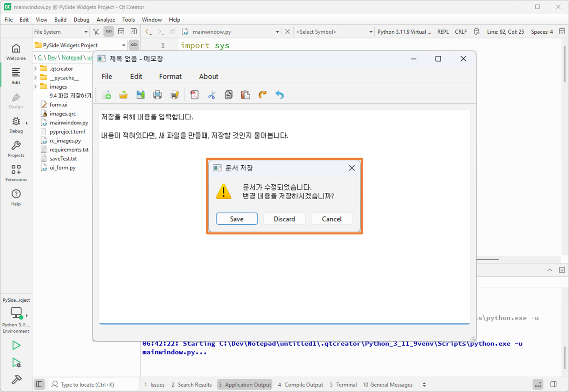Click filter icon in File System panel
The width and height of the screenshot is (569, 392).
click(96, 32)
